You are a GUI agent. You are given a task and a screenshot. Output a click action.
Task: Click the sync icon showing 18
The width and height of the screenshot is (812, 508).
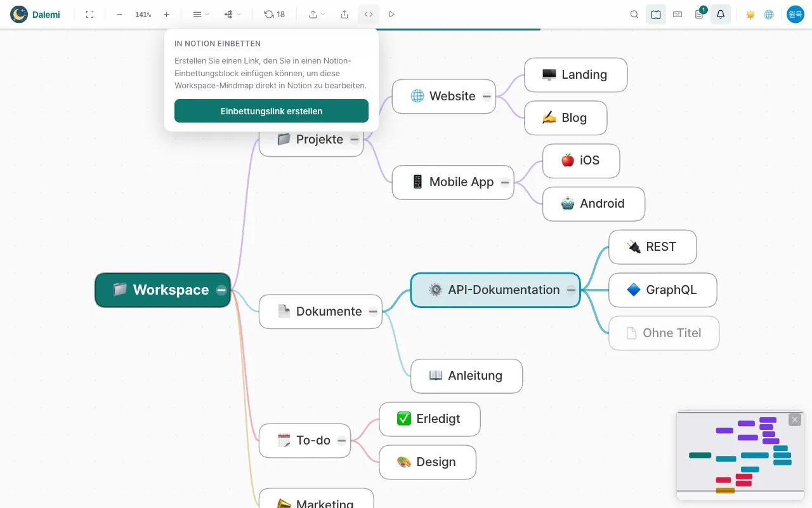(x=275, y=14)
